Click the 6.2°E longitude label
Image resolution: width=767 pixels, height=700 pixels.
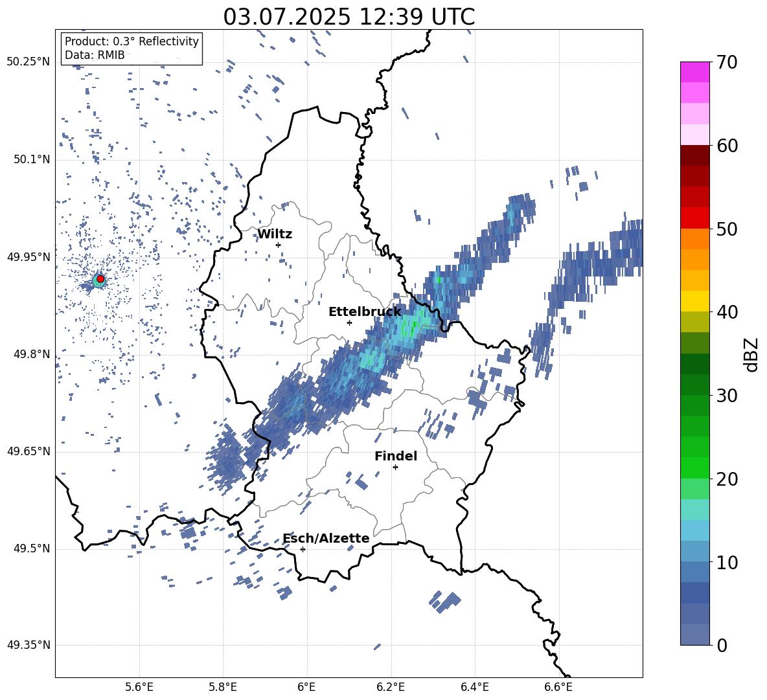tap(391, 687)
